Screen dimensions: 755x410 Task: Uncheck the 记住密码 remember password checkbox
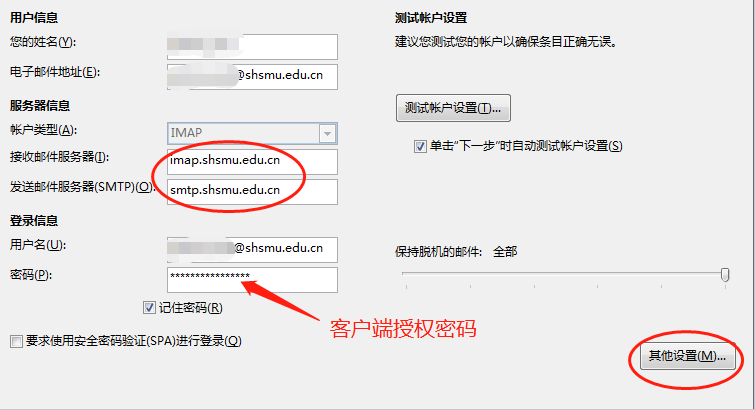point(149,307)
